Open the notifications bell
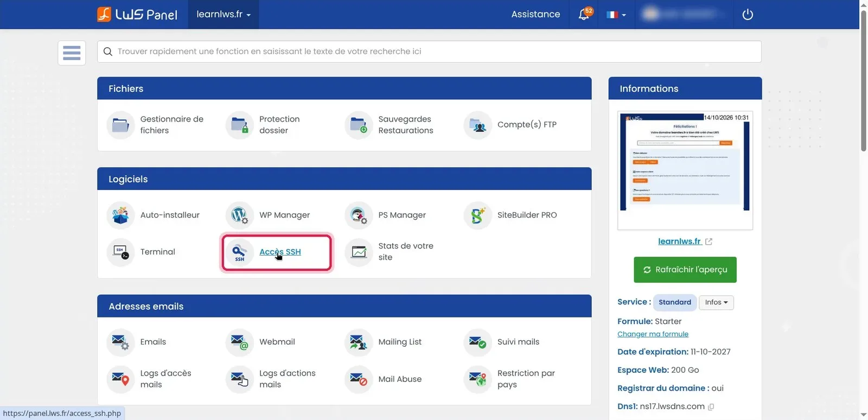Screen dimensions: 868x420 (x=584, y=14)
